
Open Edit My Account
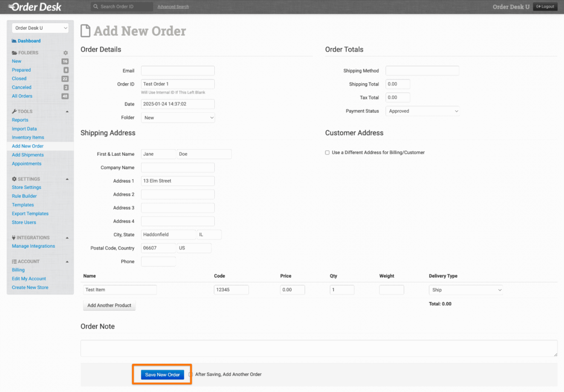(29, 279)
